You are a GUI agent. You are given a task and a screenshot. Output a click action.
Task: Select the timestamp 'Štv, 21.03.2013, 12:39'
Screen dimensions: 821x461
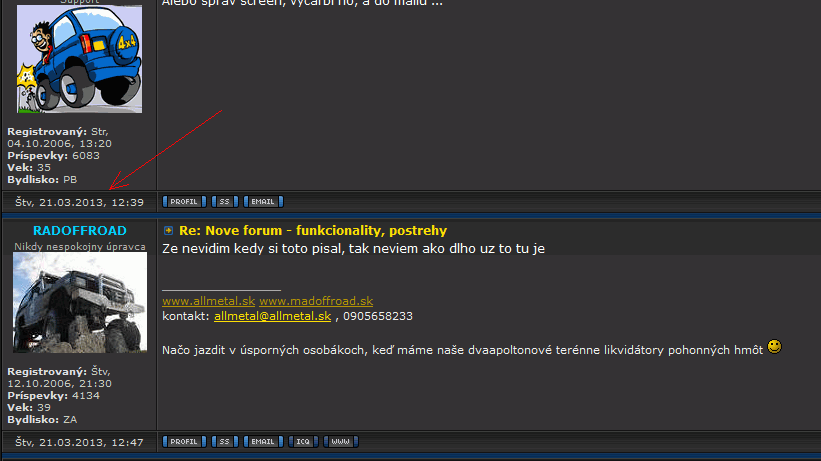tap(80, 202)
